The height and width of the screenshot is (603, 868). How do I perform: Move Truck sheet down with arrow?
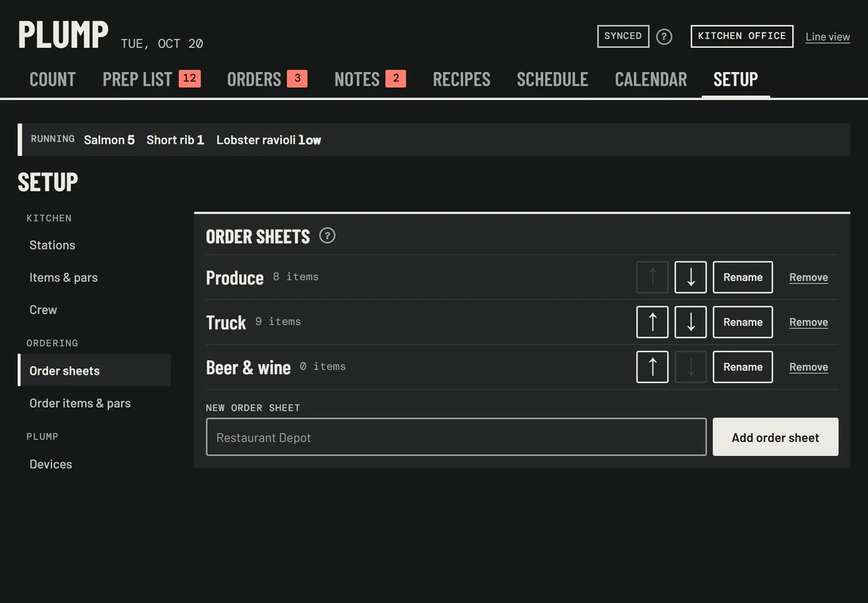(690, 322)
